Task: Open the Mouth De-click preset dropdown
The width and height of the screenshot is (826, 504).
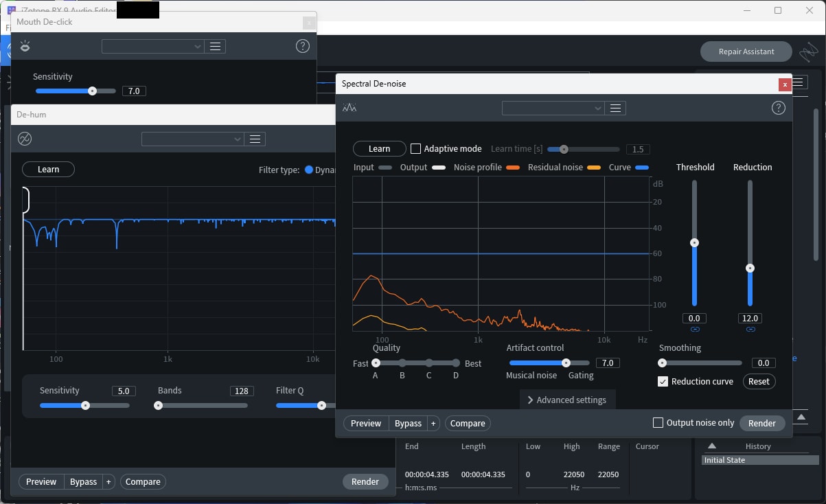Action: pos(152,46)
